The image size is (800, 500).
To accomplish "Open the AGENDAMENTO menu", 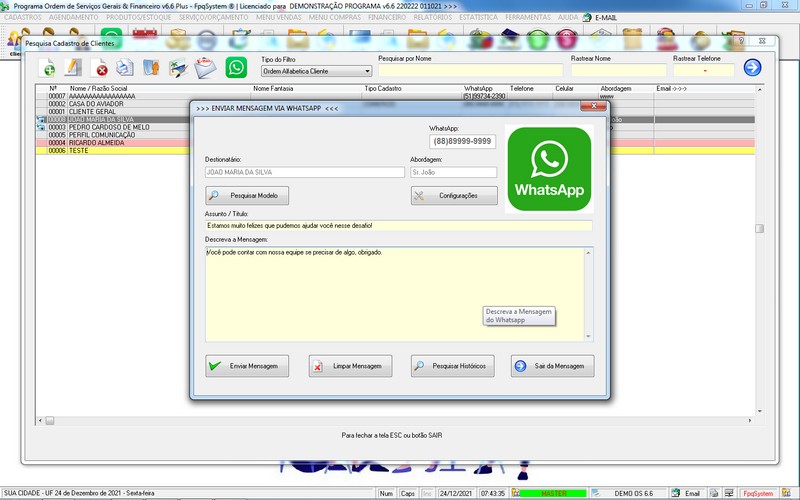I will tap(73, 17).
